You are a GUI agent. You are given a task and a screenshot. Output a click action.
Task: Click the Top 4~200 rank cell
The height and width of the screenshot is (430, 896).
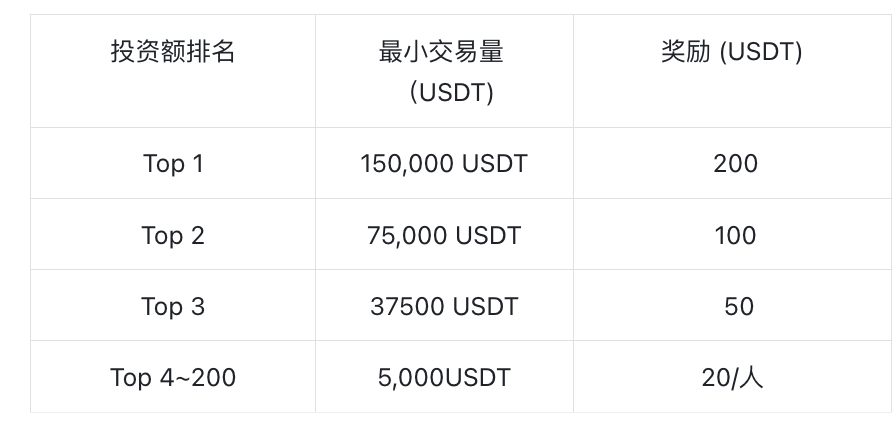pos(173,376)
